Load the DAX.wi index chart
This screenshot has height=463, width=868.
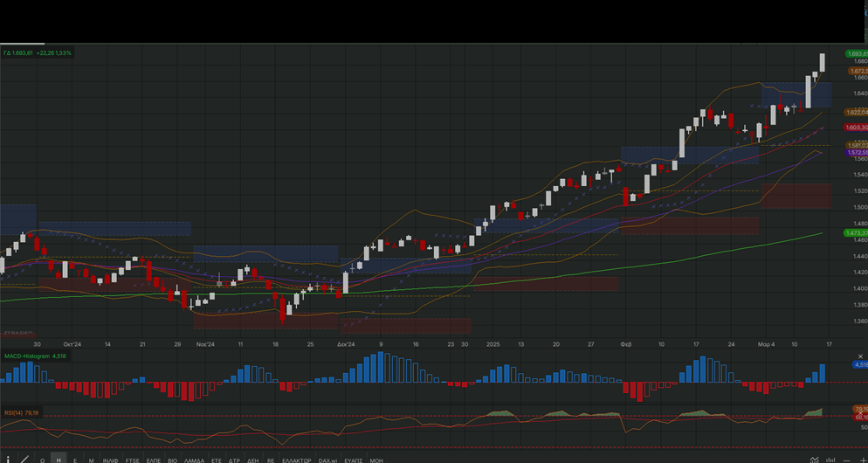(327, 460)
